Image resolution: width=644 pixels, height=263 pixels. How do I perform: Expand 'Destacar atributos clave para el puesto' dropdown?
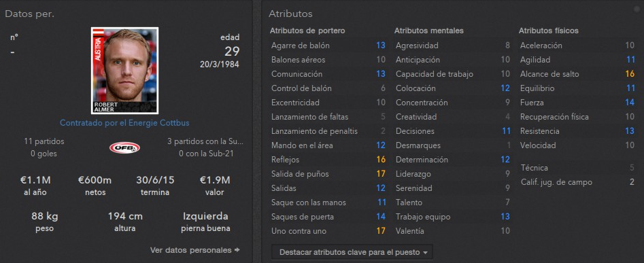352,252
